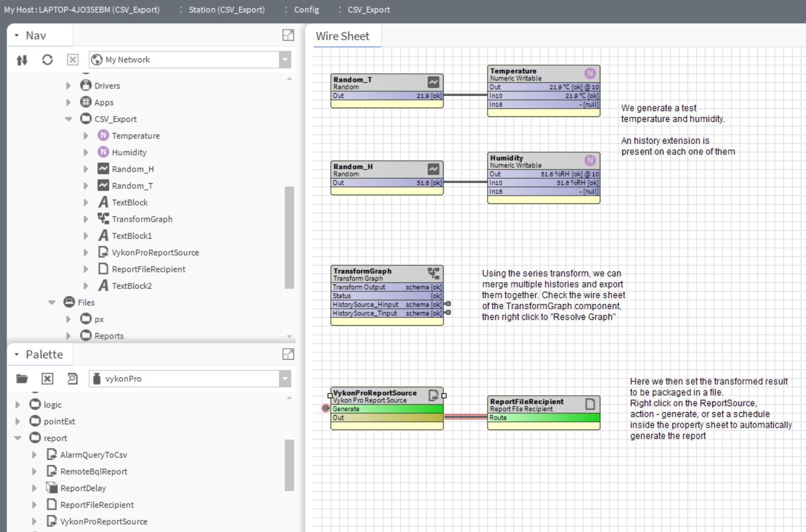Collapse the Nav panel header arrow
806x532 pixels.
(x=17, y=36)
